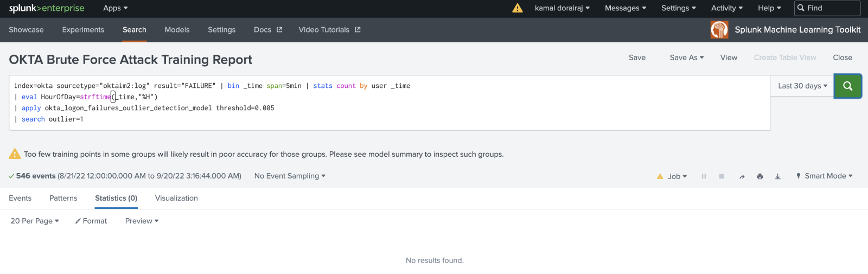Open kamal dorairaj user menu
This screenshot has height=274, width=868.
click(x=562, y=8)
